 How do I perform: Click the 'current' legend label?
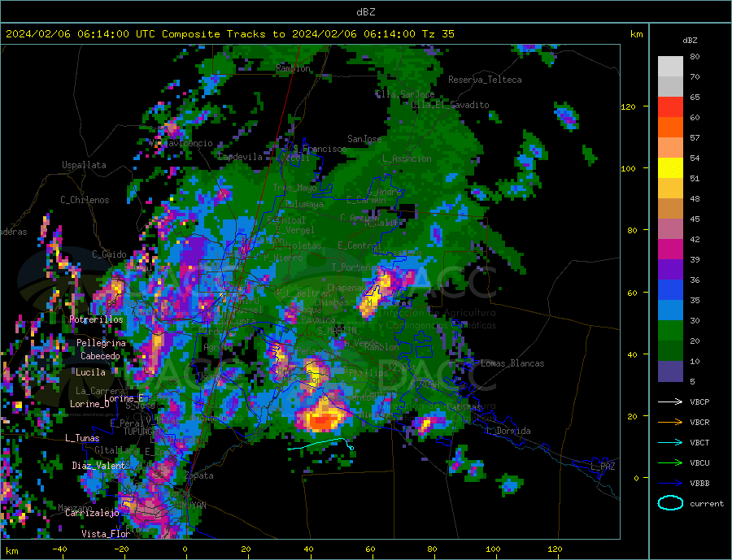707,504
